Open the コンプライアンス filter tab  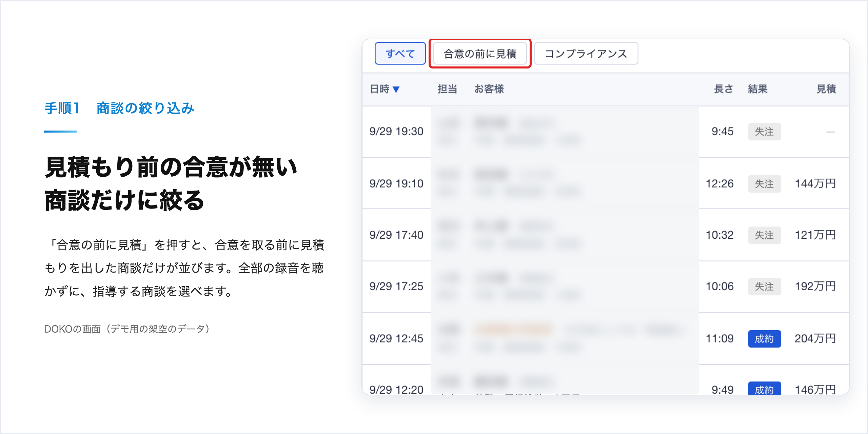(586, 54)
